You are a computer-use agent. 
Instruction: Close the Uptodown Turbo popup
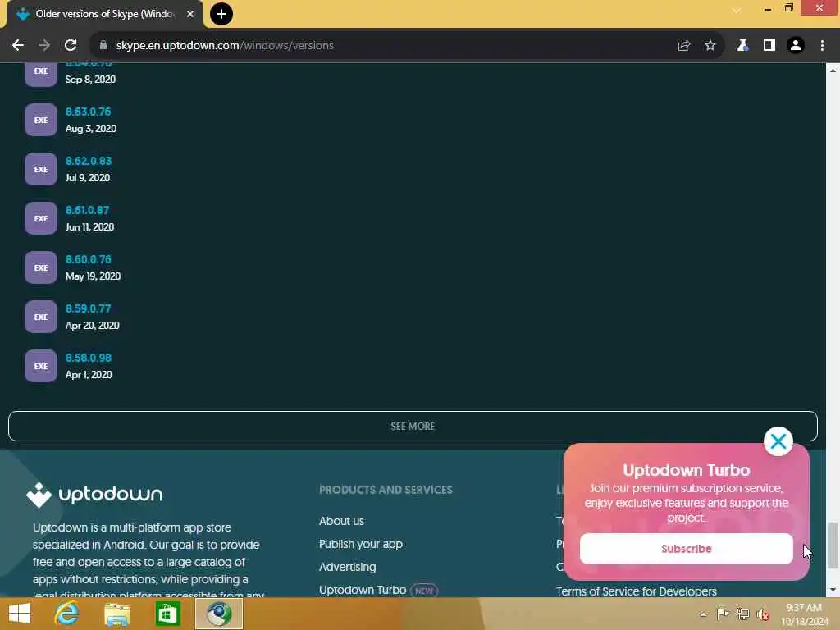tap(778, 441)
